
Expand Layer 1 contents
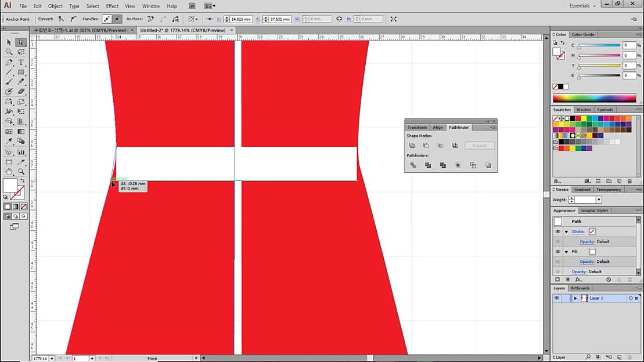point(575,298)
